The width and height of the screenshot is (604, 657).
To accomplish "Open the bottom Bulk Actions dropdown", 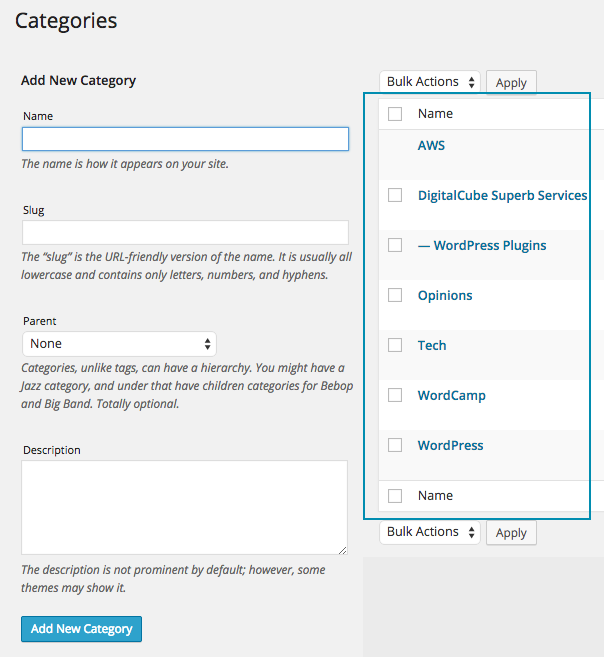I will (430, 532).
